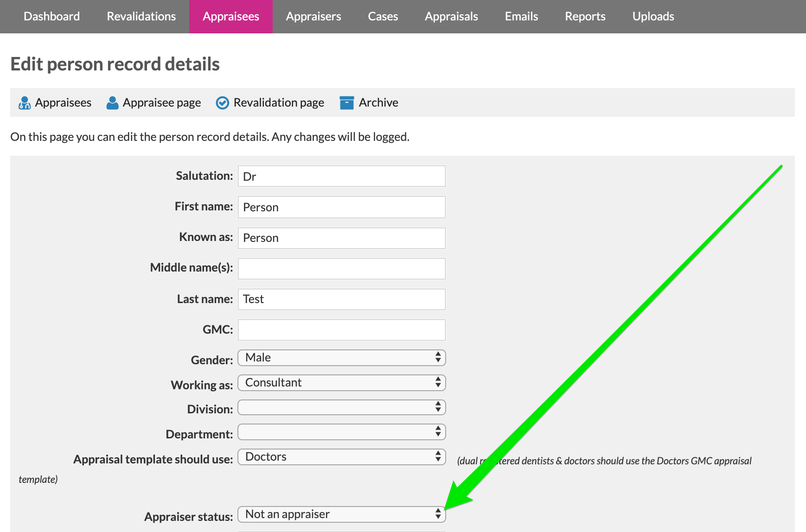Go to the Emails tab
This screenshot has height=532, width=806.
[x=522, y=17]
